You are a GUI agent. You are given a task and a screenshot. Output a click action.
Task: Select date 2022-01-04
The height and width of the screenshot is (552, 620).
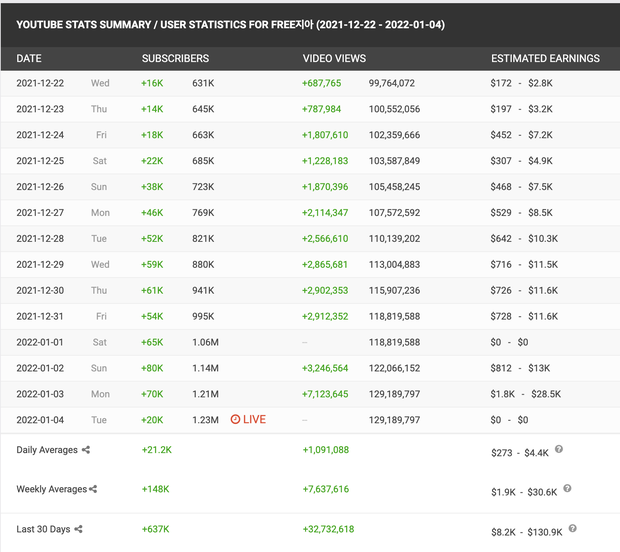click(x=40, y=420)
